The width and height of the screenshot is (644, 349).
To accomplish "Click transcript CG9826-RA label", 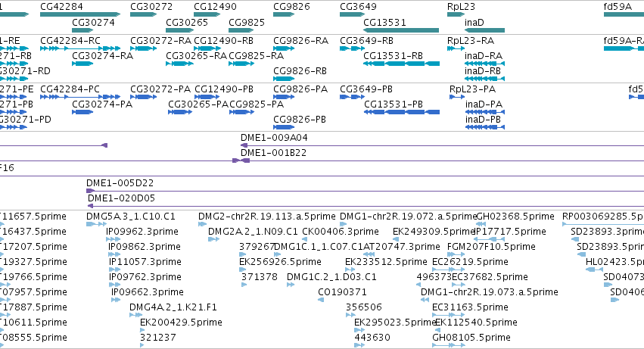I will click(301, 41).
